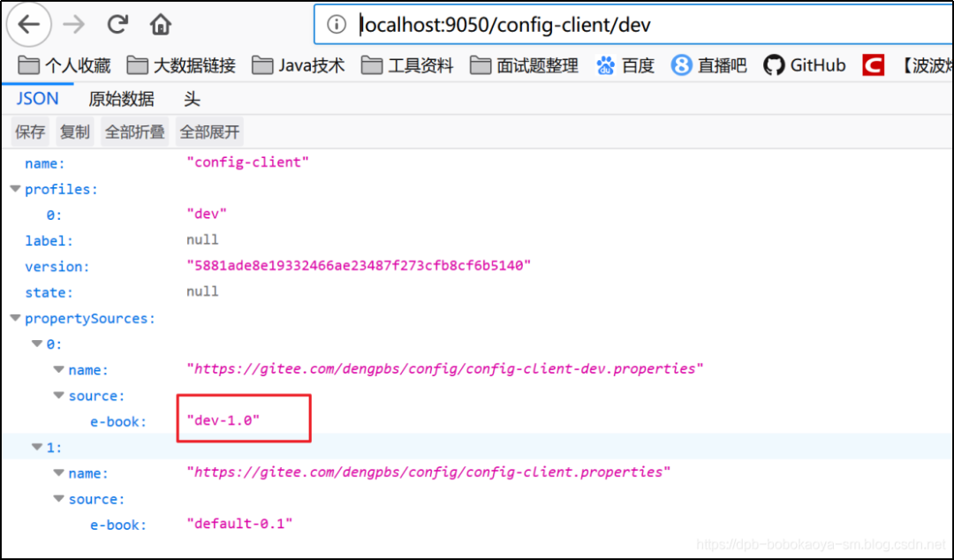Click the 全部展开 expand all button
This screenshot has width=954, height=560.
click(210, 132)
